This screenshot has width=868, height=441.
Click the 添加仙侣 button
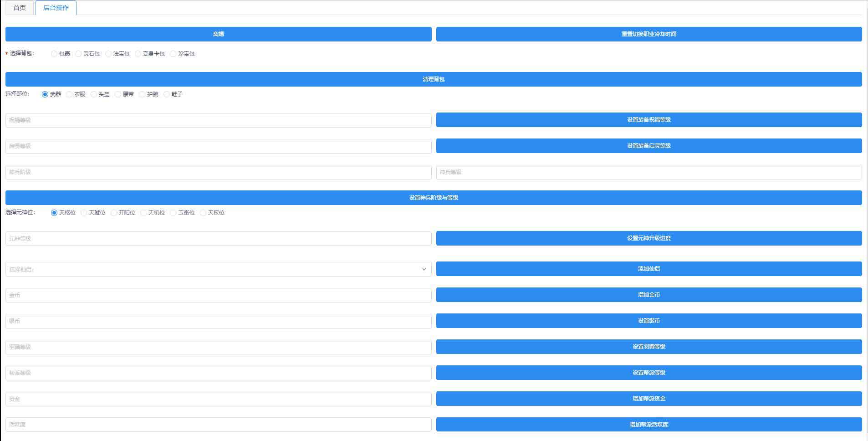click(x=649, y=269)
